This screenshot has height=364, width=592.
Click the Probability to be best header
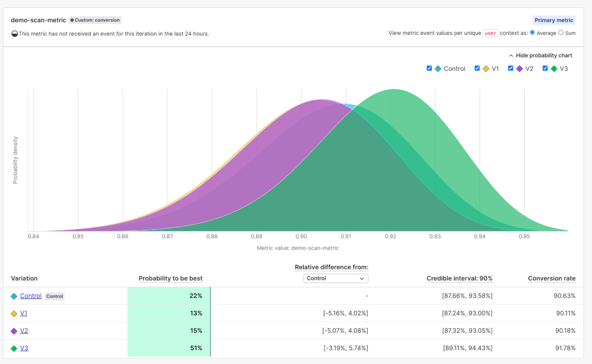pyautogui.click(x=170, y=278)
